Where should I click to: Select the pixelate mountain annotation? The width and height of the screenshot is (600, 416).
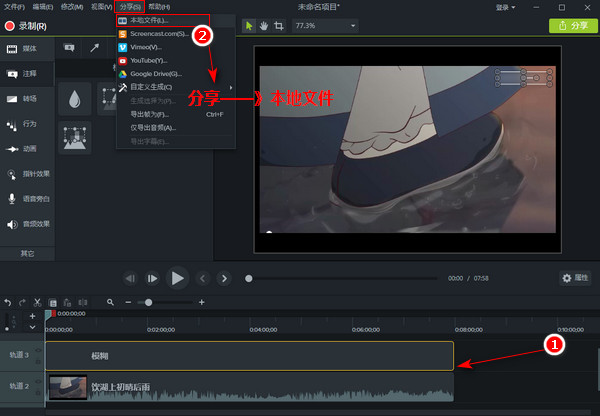pyautogui.click(x=75, y=138)
